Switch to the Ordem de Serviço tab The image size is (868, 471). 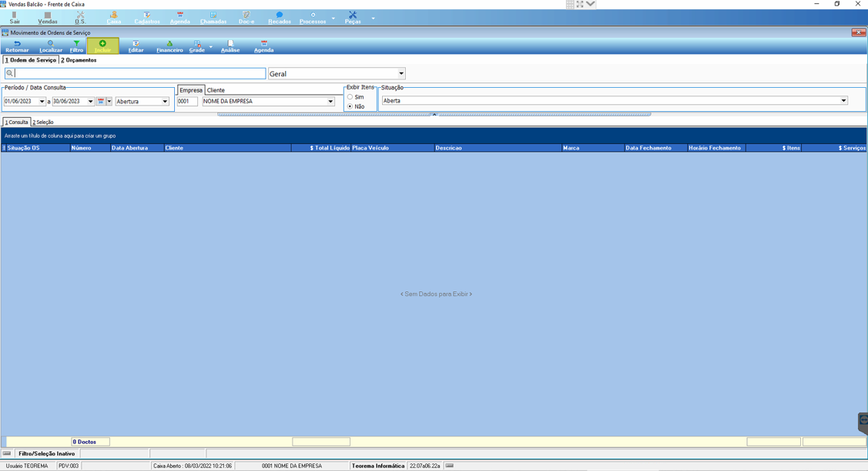pyautogui.click(x=31, y=60)
